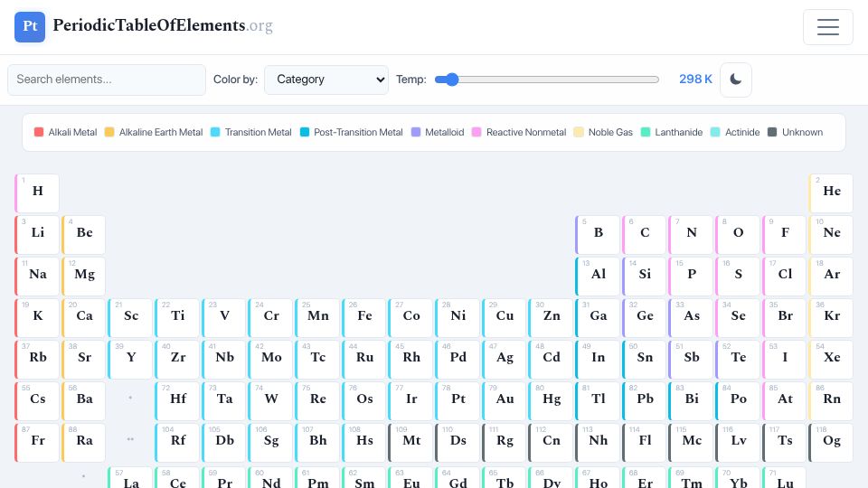Select the Lanthanide legend entry
The image size is (868, 488).
point(672,132)
